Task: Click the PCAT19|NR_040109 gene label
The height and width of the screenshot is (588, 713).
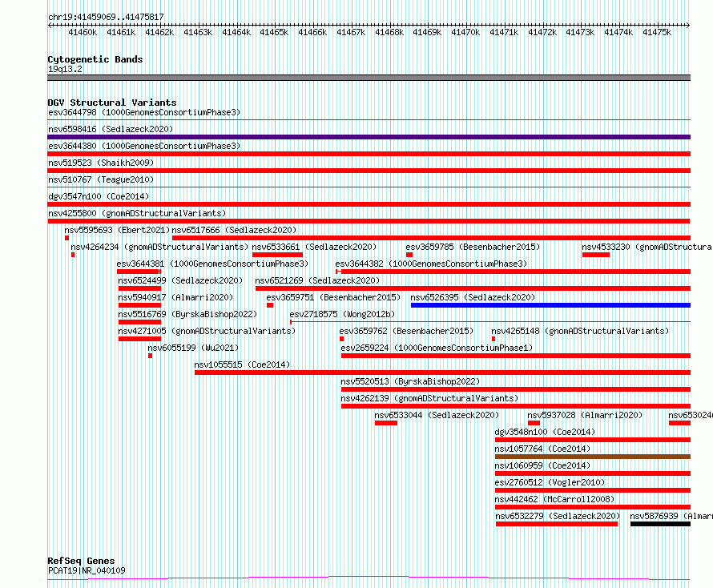Action: (x=87, y=570)
